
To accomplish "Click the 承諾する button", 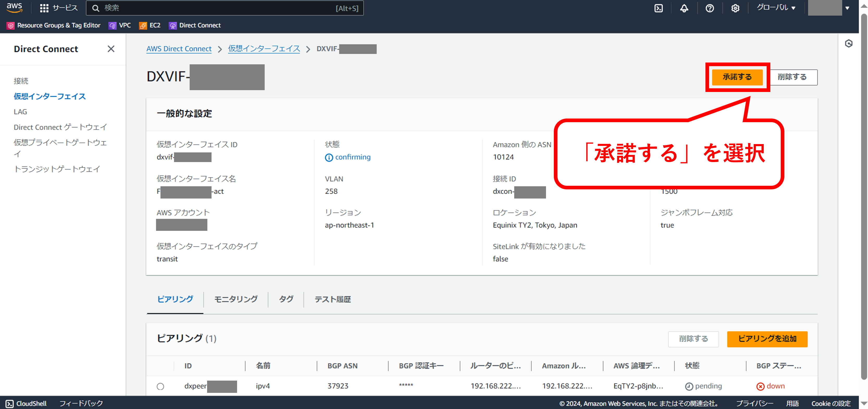I will pos(737,77).
